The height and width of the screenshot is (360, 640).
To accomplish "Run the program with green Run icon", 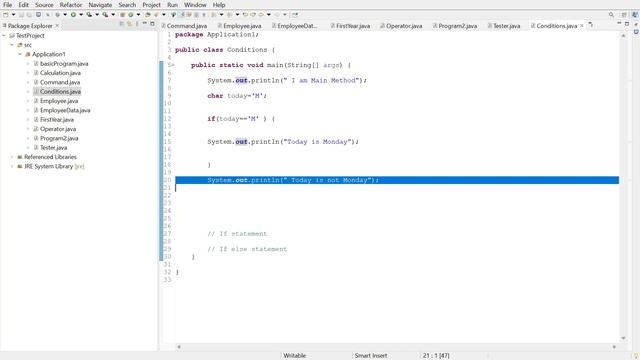I will click(73, 15).
